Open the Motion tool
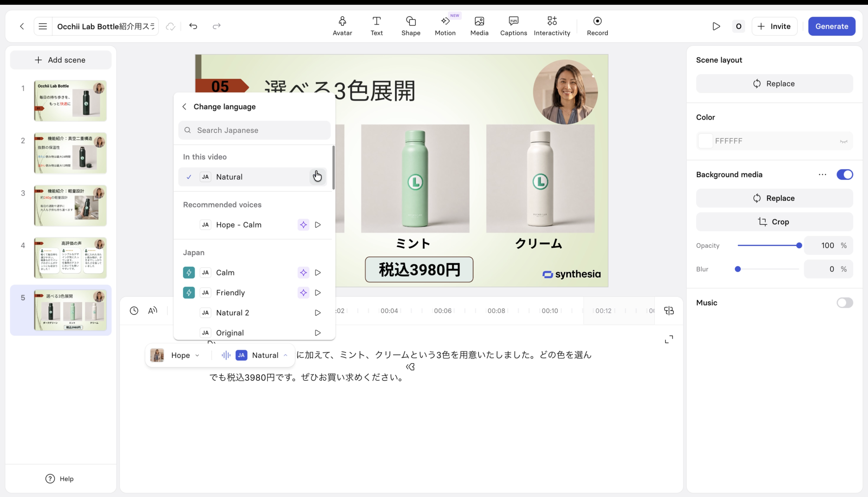 445,26
